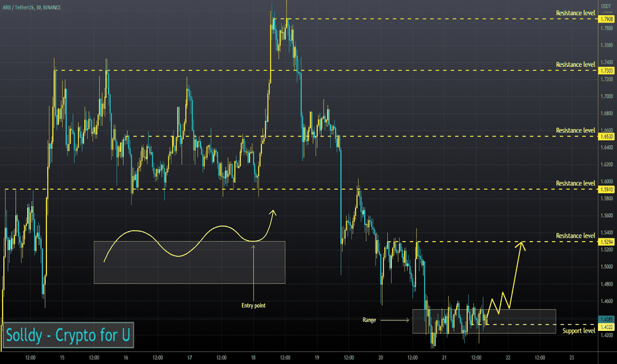Select the 1.5294 price tag

click(x=606, y=242)
